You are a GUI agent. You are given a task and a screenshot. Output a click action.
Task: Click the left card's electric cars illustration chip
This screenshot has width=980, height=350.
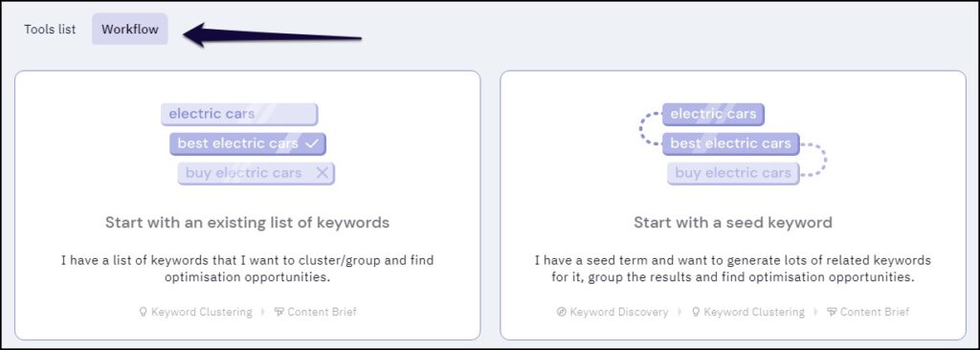point(239,115)
